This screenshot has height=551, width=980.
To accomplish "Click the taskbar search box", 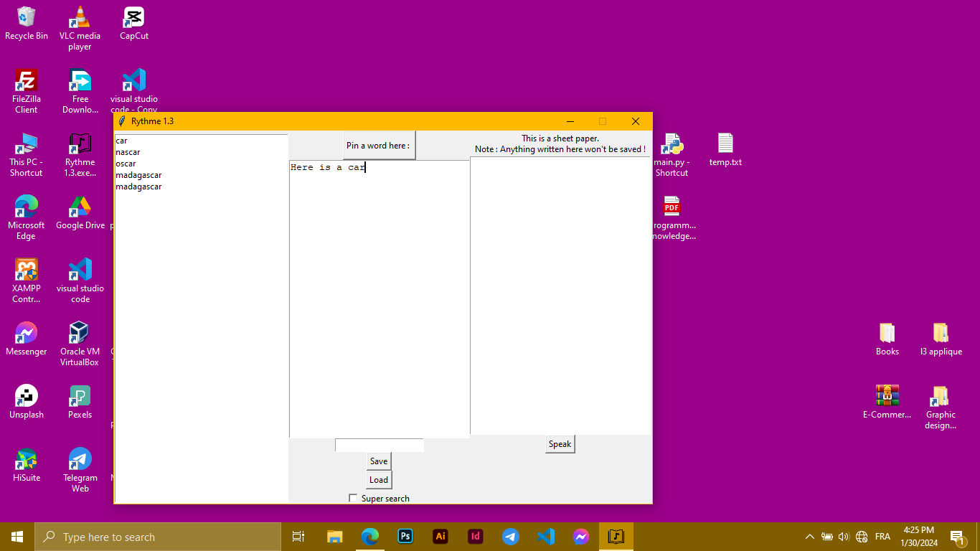I will coord(158,537).
